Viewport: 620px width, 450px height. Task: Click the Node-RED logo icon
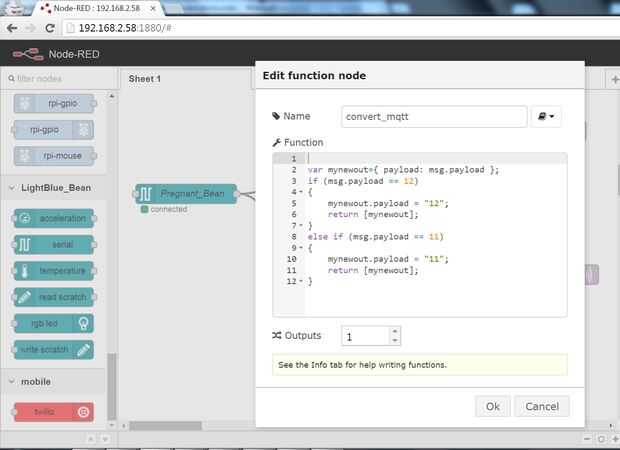(x=28, y=54)
